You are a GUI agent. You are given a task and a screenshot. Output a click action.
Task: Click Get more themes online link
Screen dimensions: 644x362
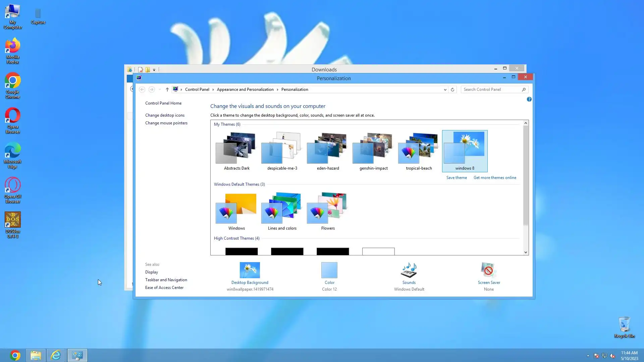coord(495,178)
